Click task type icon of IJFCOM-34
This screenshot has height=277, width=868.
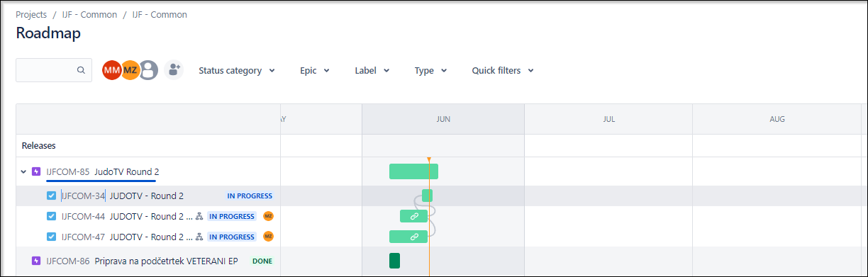click(51, 196)
